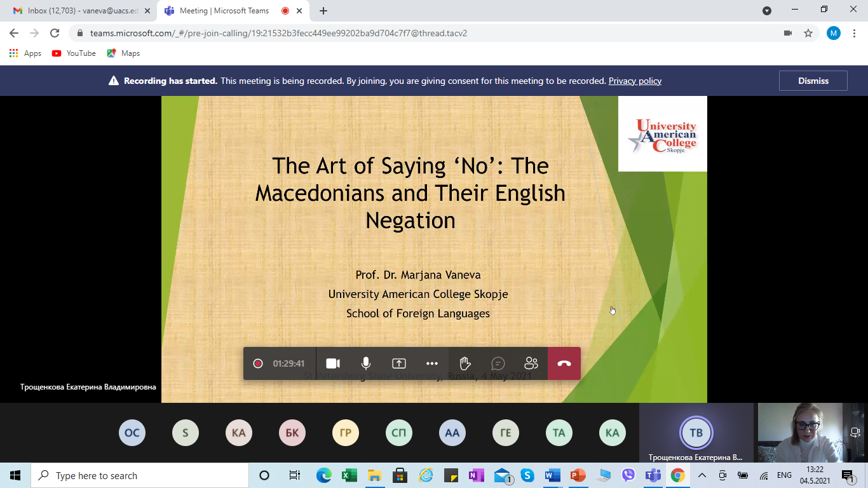Toggle the camera in Teams meeting controls
868x488 pixels.
click(x=333, y=363)
